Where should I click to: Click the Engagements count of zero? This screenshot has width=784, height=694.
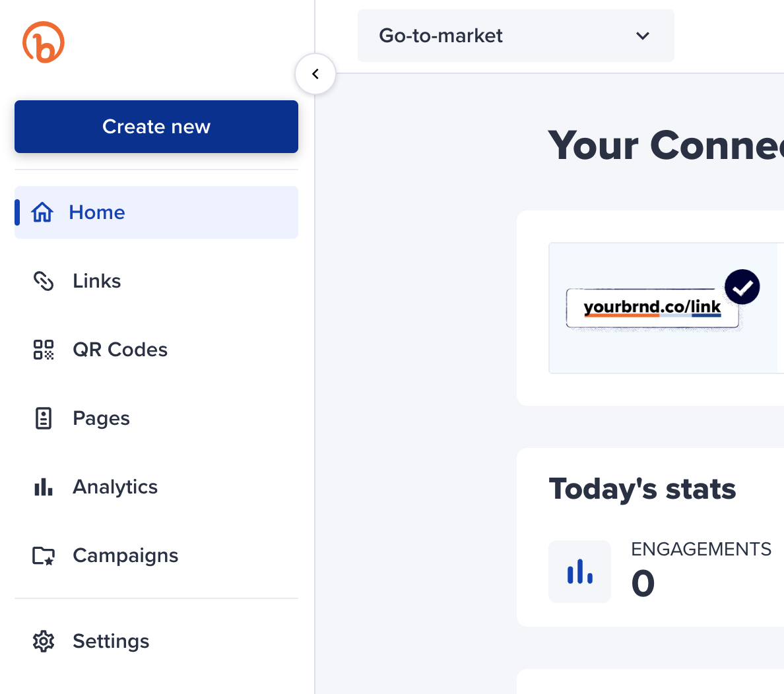(643, 583)
